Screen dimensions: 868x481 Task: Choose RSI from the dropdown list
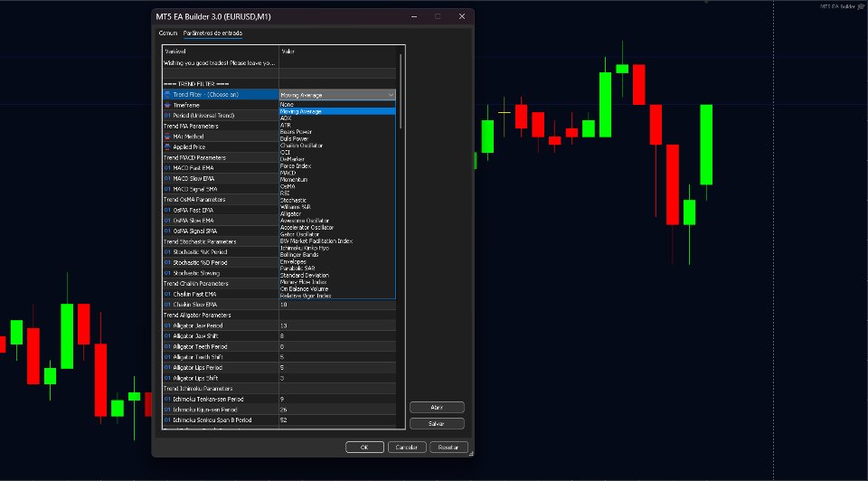click(x=337, y=193)
